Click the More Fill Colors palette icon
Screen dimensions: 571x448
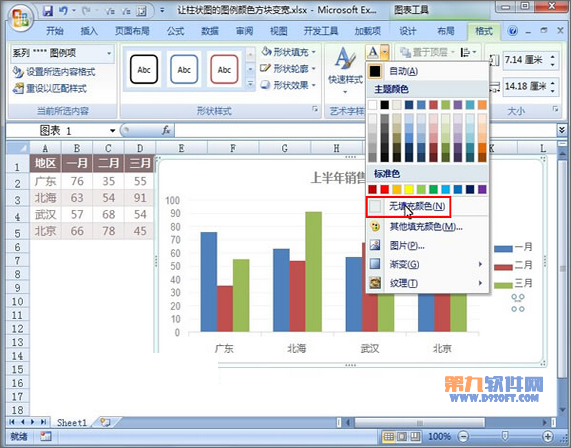pos(375,227)
